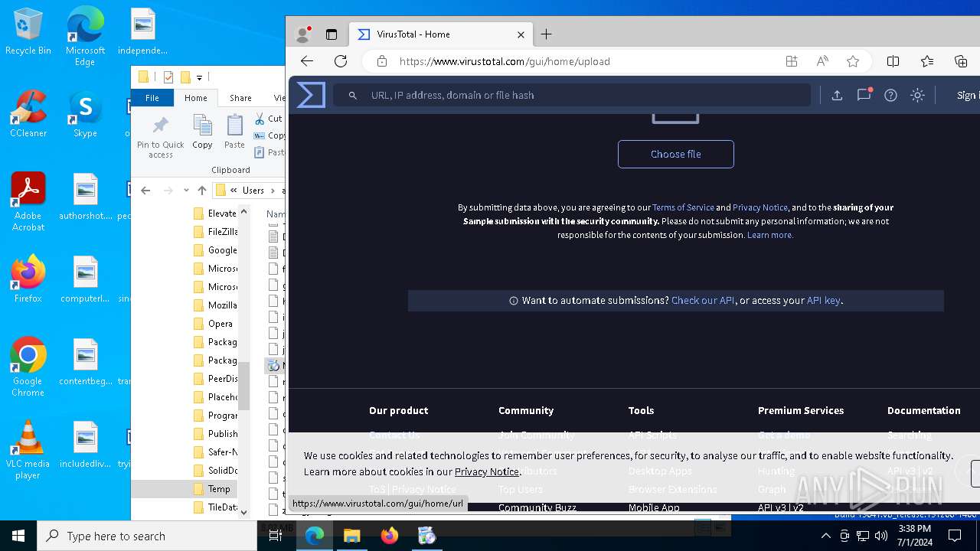Image resolution: width=980 pixels, height=551 pixels.
Task: Select the VirusTotal - Home tab
Action: coord(440,34)
